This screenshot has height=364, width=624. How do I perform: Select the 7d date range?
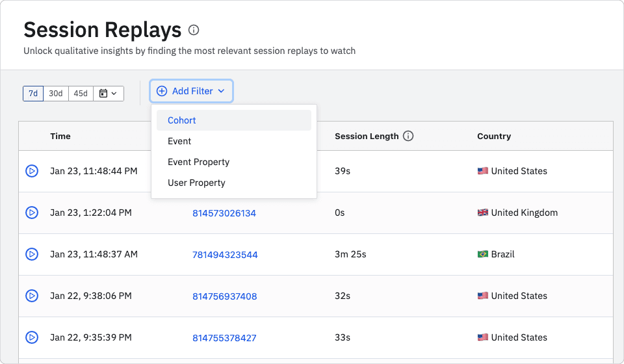(x=33, y=94)
